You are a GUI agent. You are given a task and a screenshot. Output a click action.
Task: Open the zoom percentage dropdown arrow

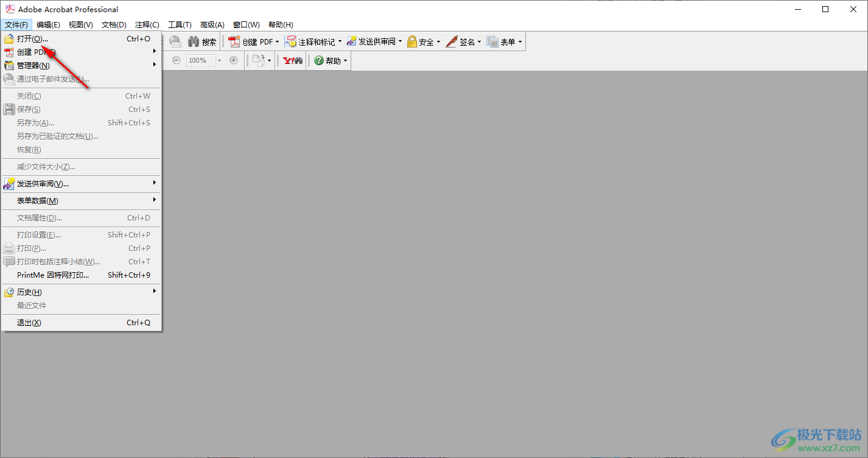click(x=220, y=60)
